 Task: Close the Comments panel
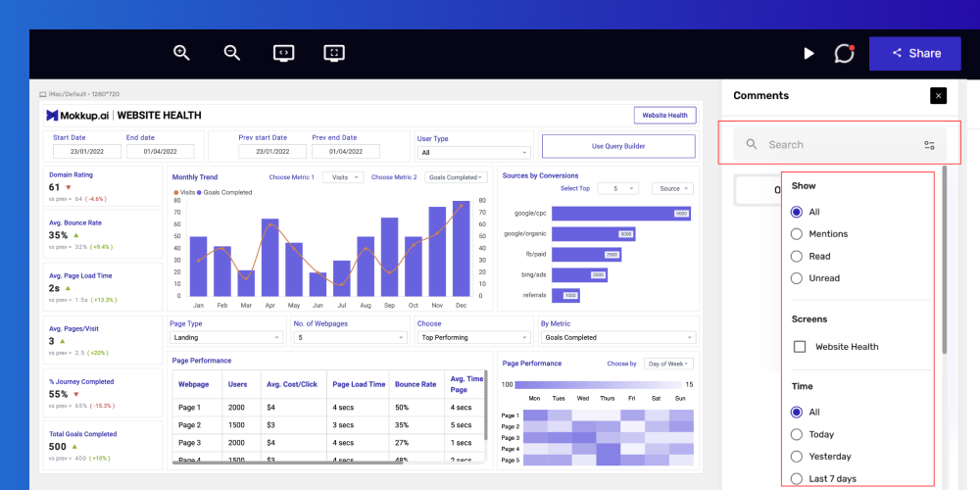pos(938,96)
